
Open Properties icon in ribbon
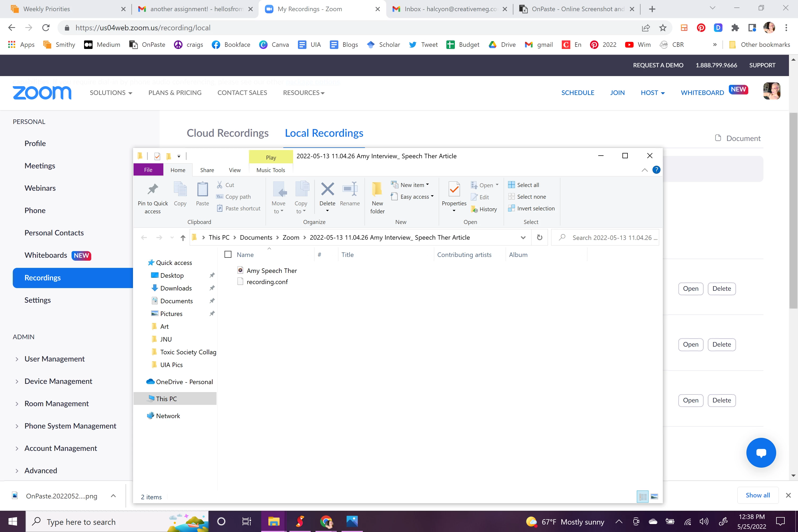(x=454, y=190)
